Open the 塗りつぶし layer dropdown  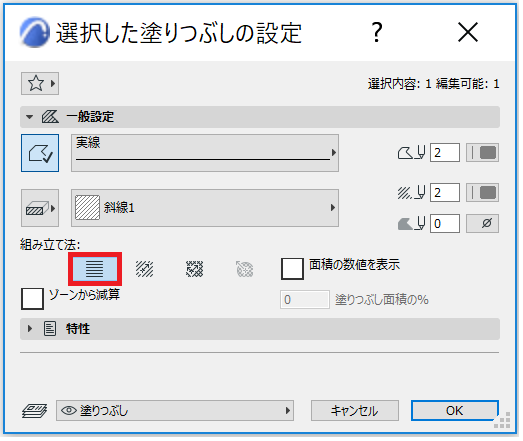175,411
